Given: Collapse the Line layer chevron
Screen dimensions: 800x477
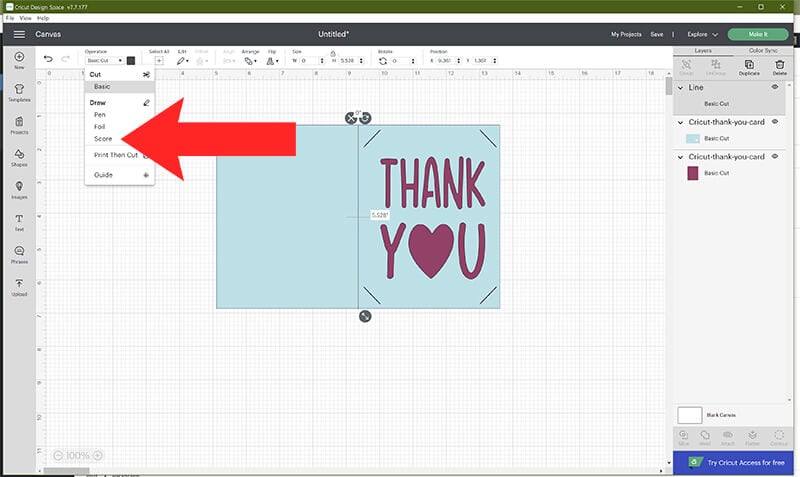Looking at the screenshot, I should pyautogui.click(x=681, y=88).
